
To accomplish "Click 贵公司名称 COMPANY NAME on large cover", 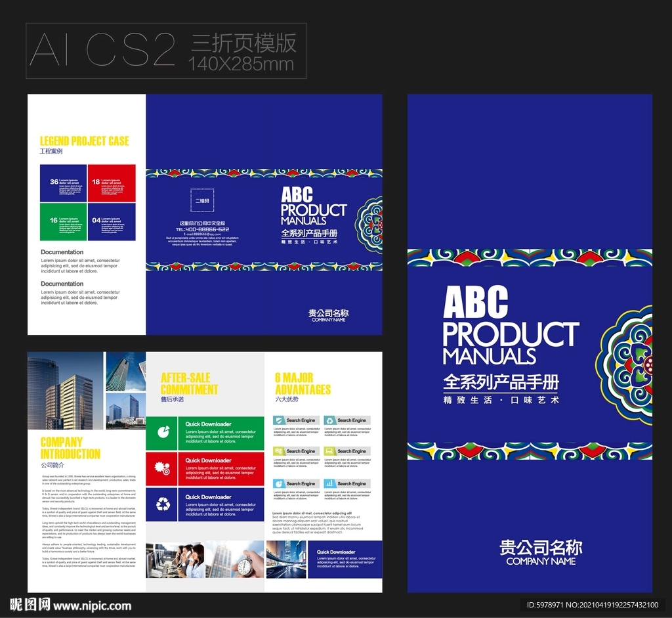I will pyautogui.click(x=541, y=553).
